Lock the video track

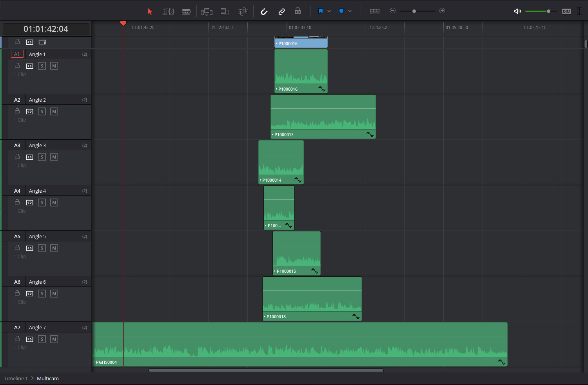click(17, 42)
